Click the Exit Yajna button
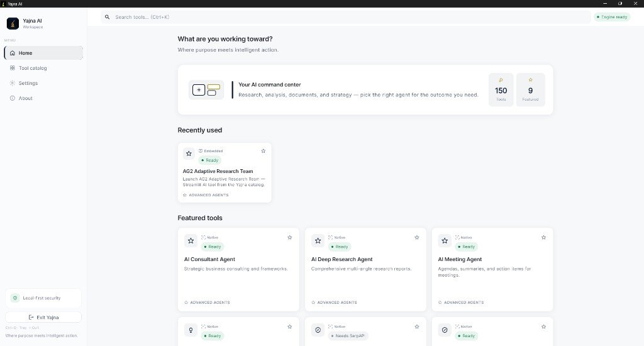Screen dimensions: 644x346 click(43, 317)
